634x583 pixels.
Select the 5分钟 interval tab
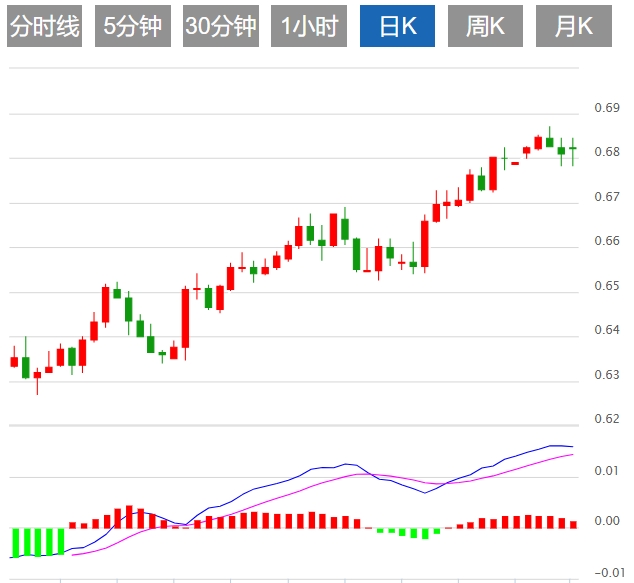click(x=132, y=27)
